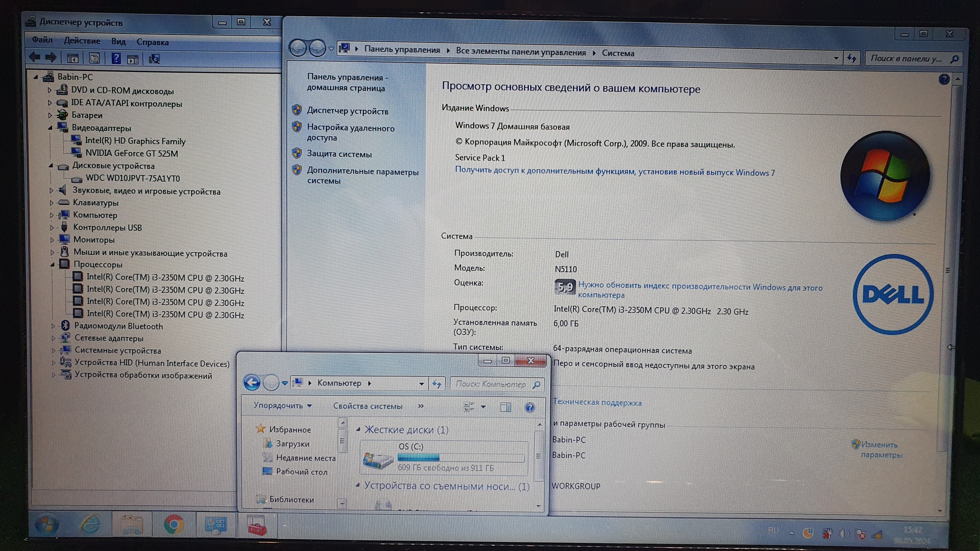The height and width of the screenshot is (551, 980).
Task: Open Internet Explorer from the taskbar
Action: (90, 525)
